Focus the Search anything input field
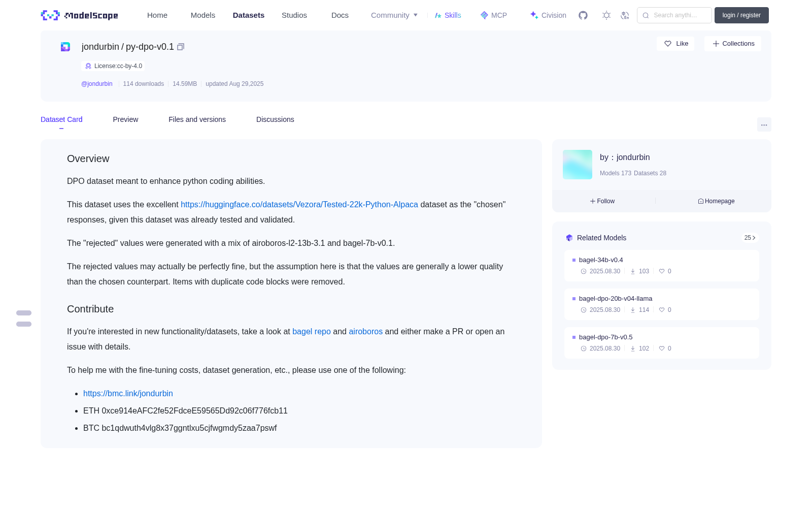This screenshot has width=812, height=508. pos(674,15)
